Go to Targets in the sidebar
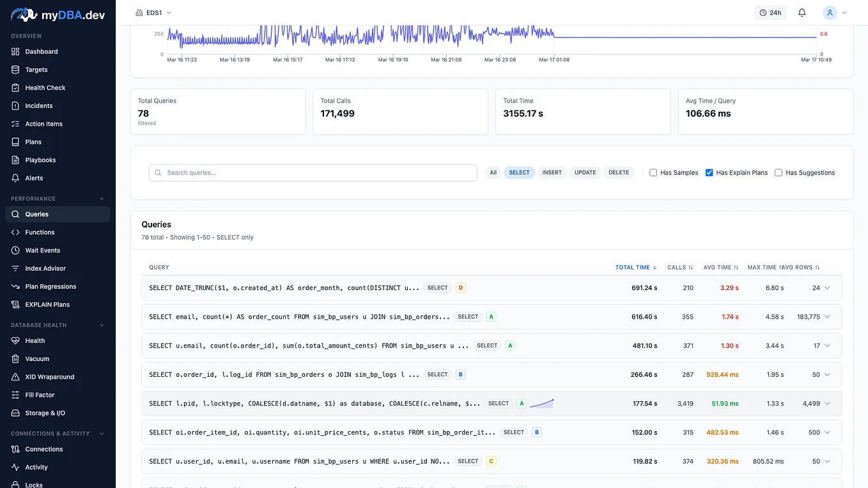868x488 pixels. pos(58,70)
